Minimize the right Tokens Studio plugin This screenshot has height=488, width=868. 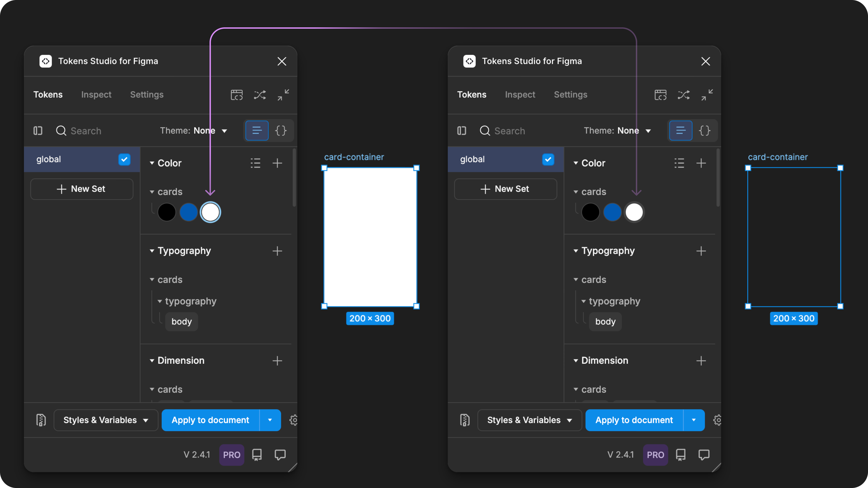tap(707, 95)
